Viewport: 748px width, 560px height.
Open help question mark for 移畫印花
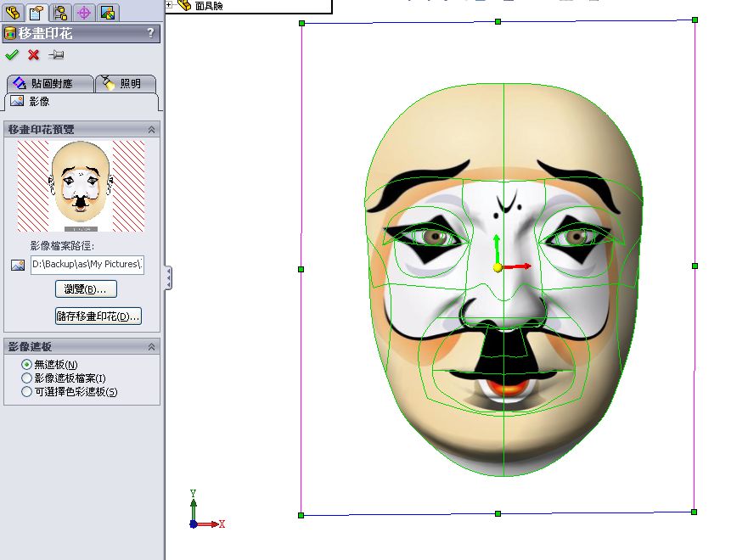pos(151,33)
